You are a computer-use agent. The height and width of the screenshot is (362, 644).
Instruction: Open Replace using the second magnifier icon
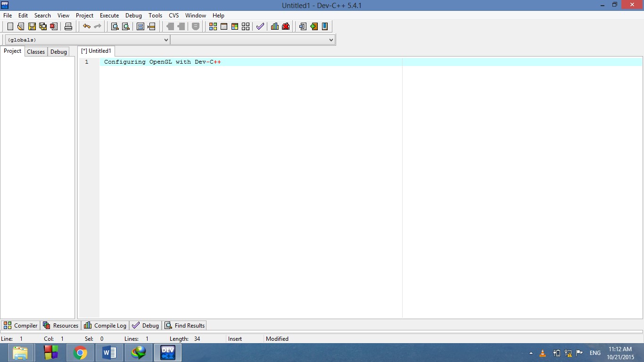pos(125,26)
